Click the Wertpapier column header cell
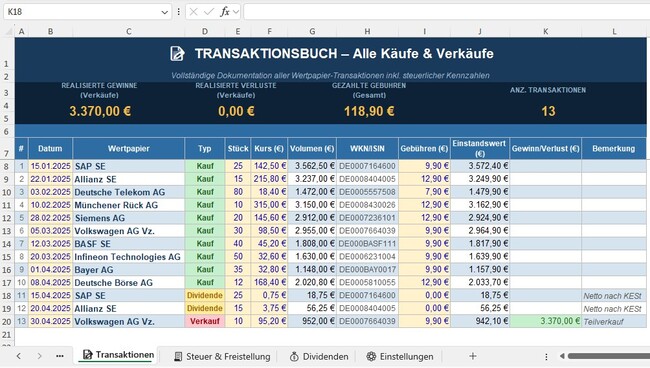Image resolution: width=650 pixels, height=368 pixels. click(x=129, y=148)
